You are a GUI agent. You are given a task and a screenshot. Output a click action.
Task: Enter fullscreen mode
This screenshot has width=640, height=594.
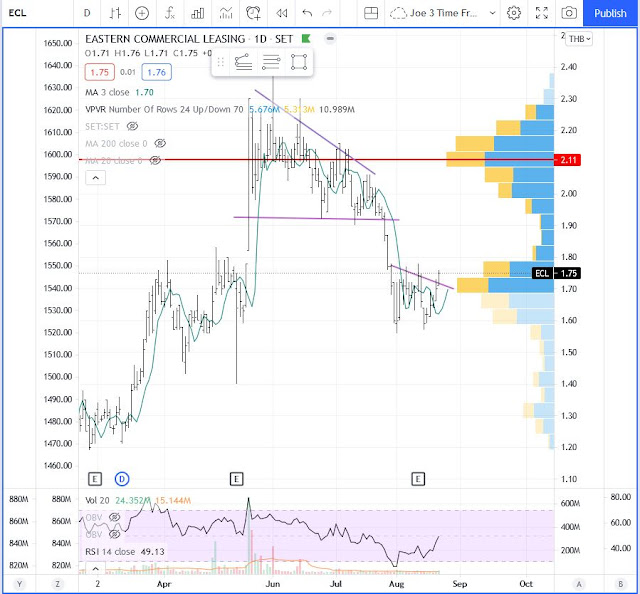point(542,13)
